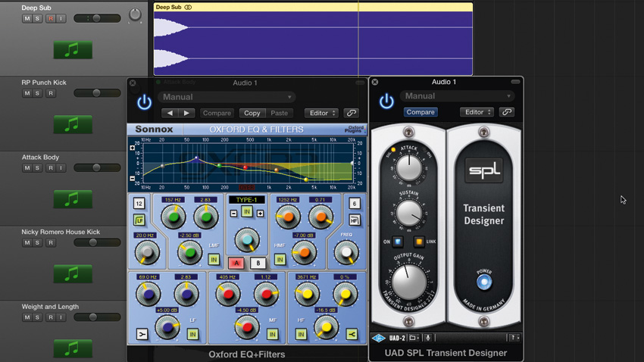
Task: Record-enable the Attack Body track
Action: 51,168
